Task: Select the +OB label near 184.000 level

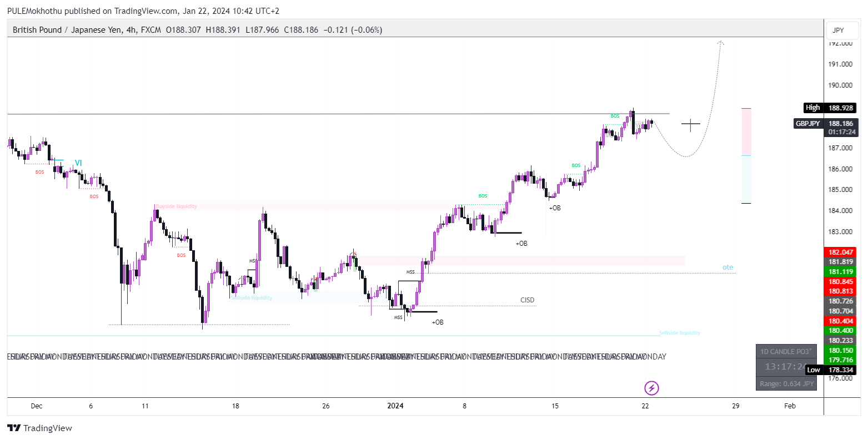Action: pyautogui.click(x=555, y=208)
